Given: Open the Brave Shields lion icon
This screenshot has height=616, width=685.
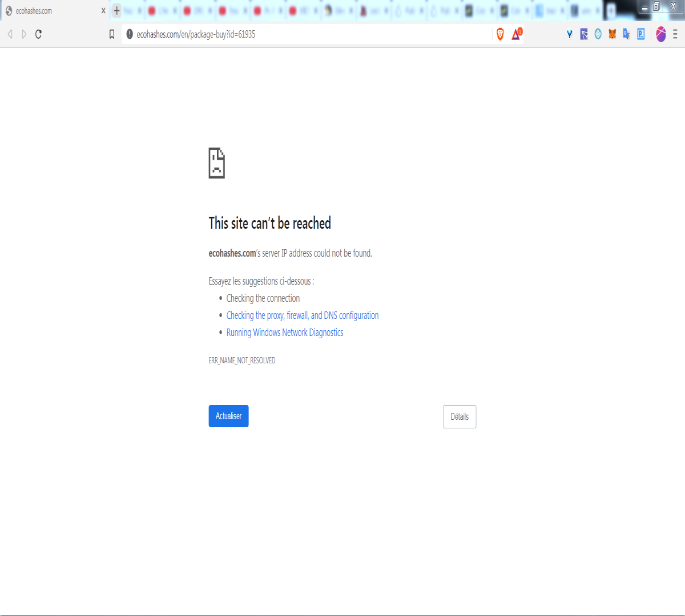Looking at the screenshot, I should (x=500, y=34).
